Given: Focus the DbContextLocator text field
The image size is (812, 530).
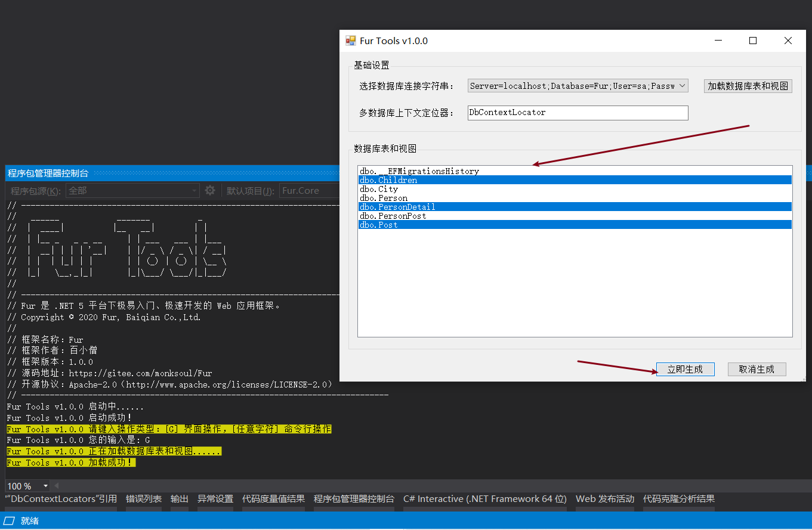Looking at the screenshot, I should tap(578, 113).
